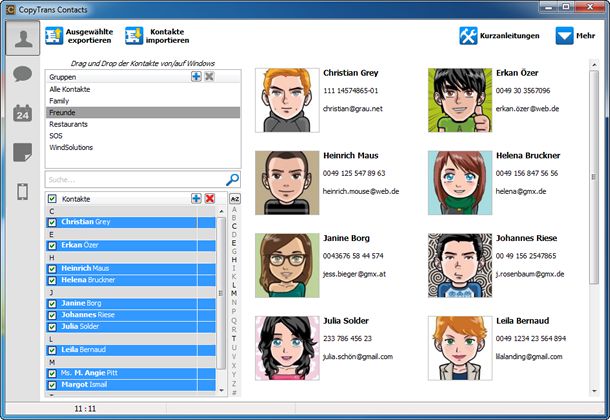Select Alle Kontakte group

(x=143, y=89)
